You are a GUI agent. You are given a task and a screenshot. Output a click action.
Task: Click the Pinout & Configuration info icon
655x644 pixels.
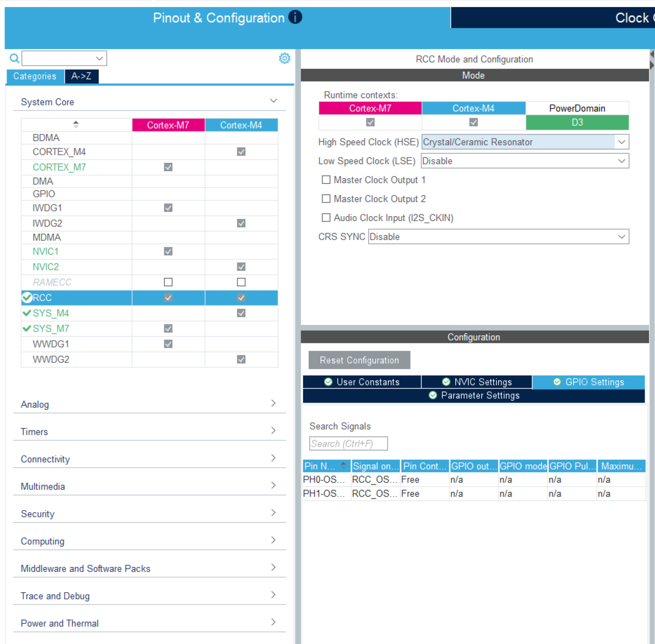click(x=295, y=17)
